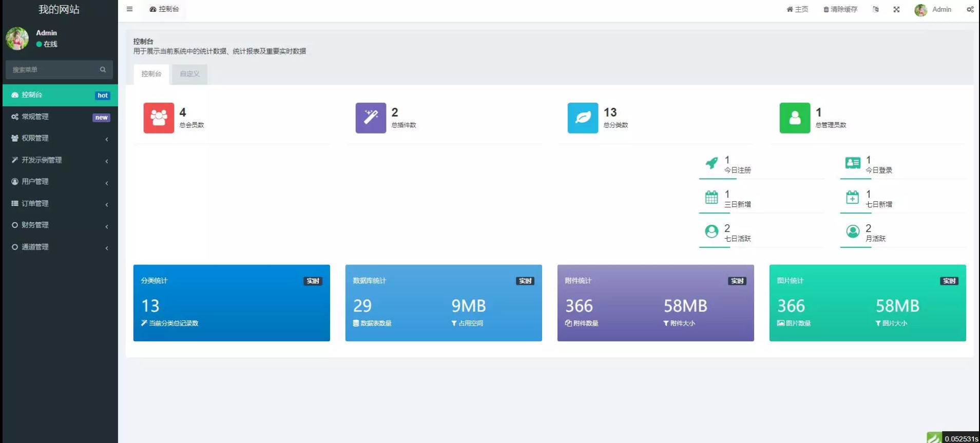This screenshot has height=443, width=980.
Task: Click the 实时 badge on 分类统计 card
Action: [x=313, y=281]
